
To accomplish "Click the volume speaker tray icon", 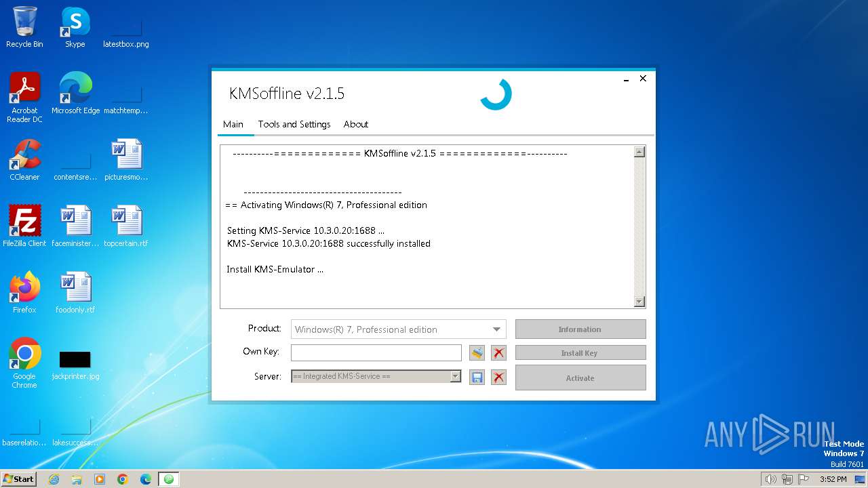I will pyautogui.click(x=770, y=479).
